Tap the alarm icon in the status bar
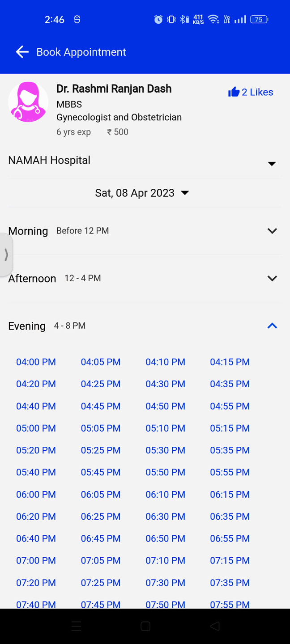Screen dimensions: 290x644 point(158,19)
